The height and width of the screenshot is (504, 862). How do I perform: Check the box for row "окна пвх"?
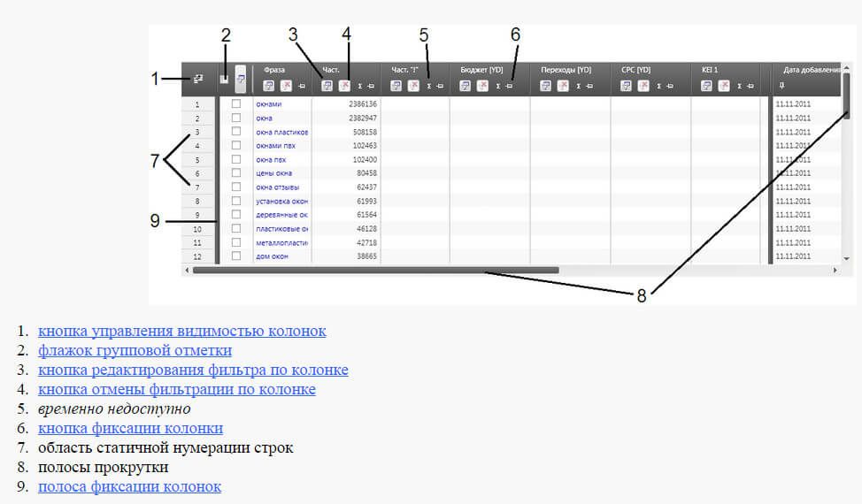coord(235,159)
